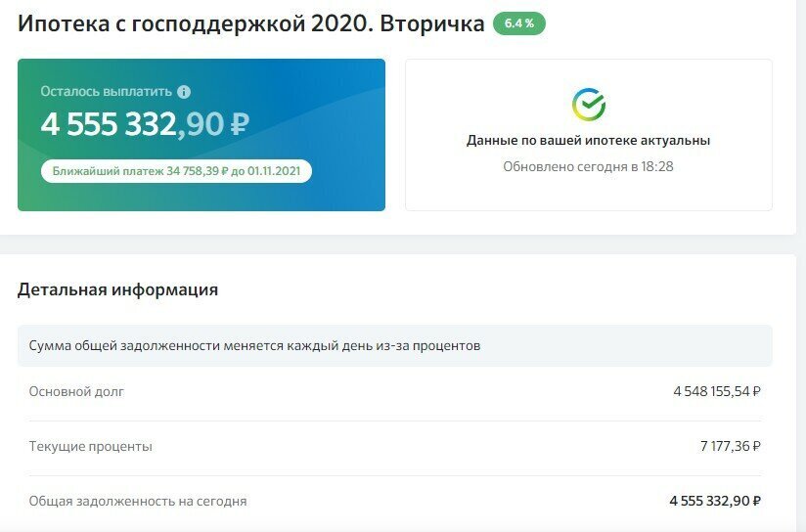Open the Ближайший платеж 34 758,39 ₽ pill
The image size is (806, 532).
tap(176, 171)
